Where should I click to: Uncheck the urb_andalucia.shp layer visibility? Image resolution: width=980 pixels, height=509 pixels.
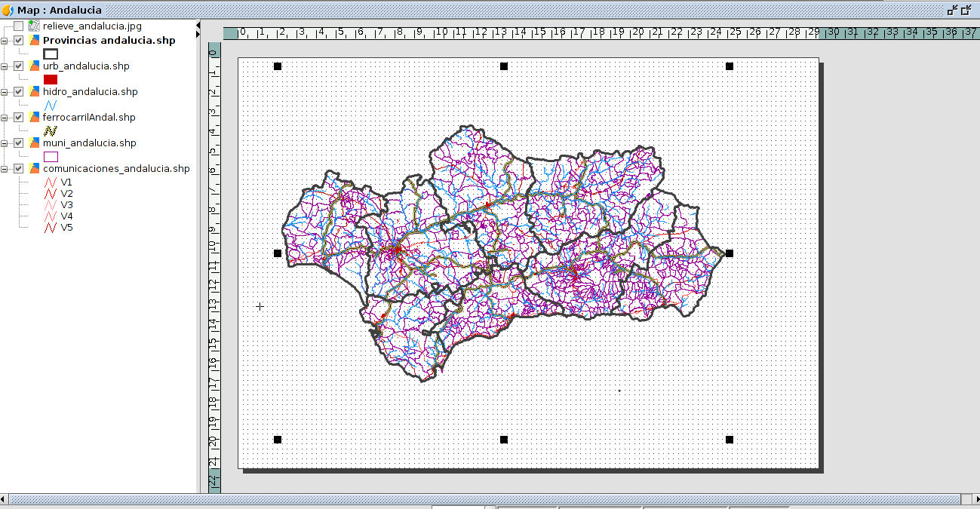pos(19,66)
